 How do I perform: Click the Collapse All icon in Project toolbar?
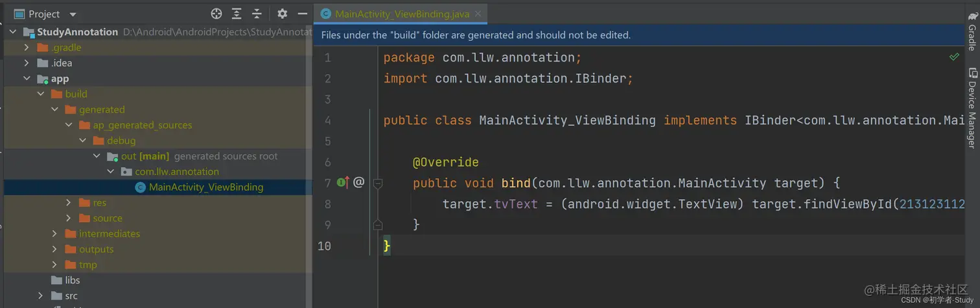[257, 14]
